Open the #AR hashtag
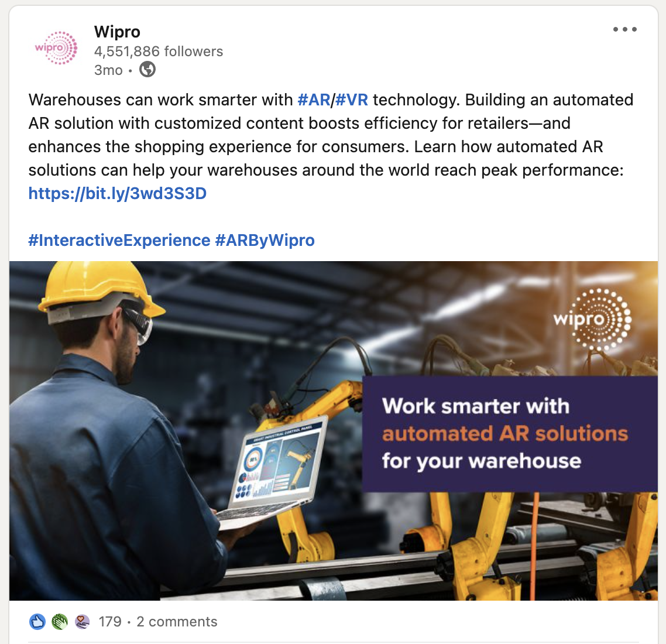 (x=314, y=100)
